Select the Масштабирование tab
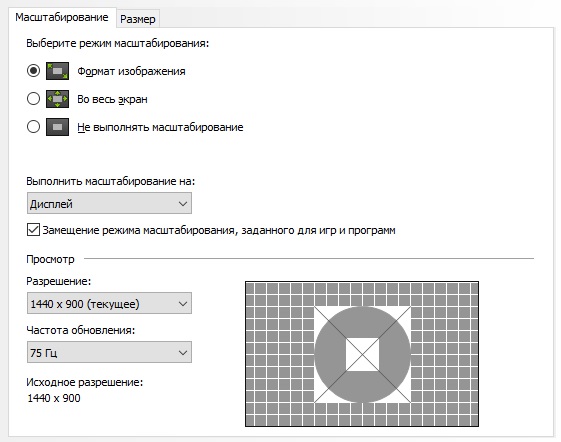The image size is (561, 442). (62, 17)
